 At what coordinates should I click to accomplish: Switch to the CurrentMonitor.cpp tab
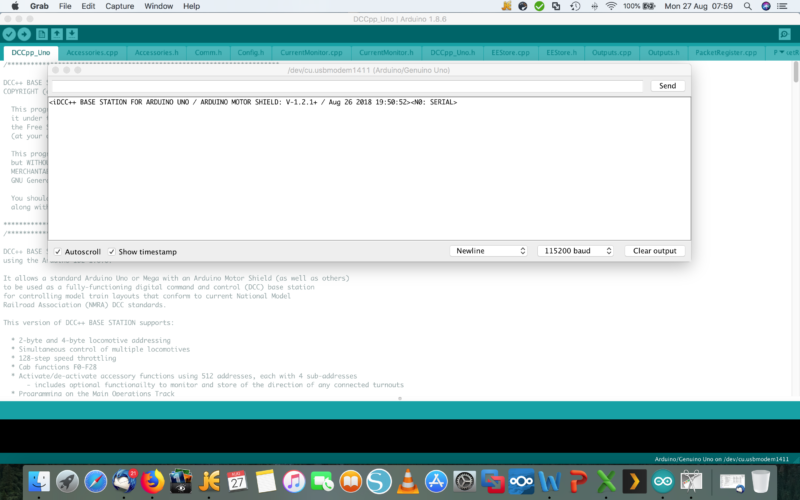(x=311, y=53)
